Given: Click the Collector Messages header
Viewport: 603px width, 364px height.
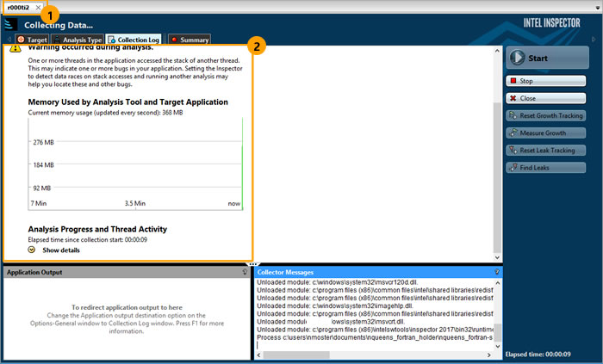Looking at the screenshot, I should tap(378, 272).
